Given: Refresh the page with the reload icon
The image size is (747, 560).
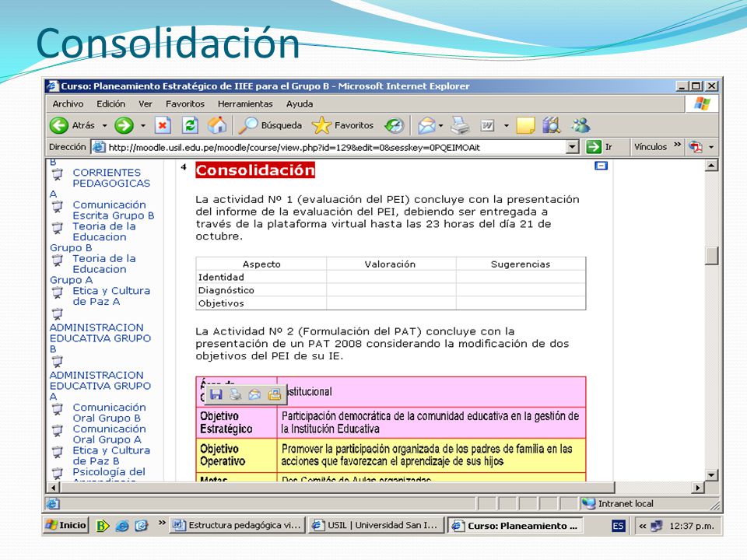Looking at the screenshot, I should tap(190, 125).
